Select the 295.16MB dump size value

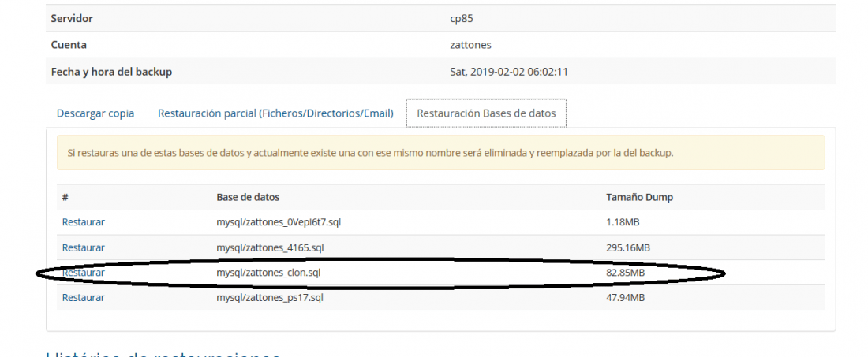(x=628, y=247)
